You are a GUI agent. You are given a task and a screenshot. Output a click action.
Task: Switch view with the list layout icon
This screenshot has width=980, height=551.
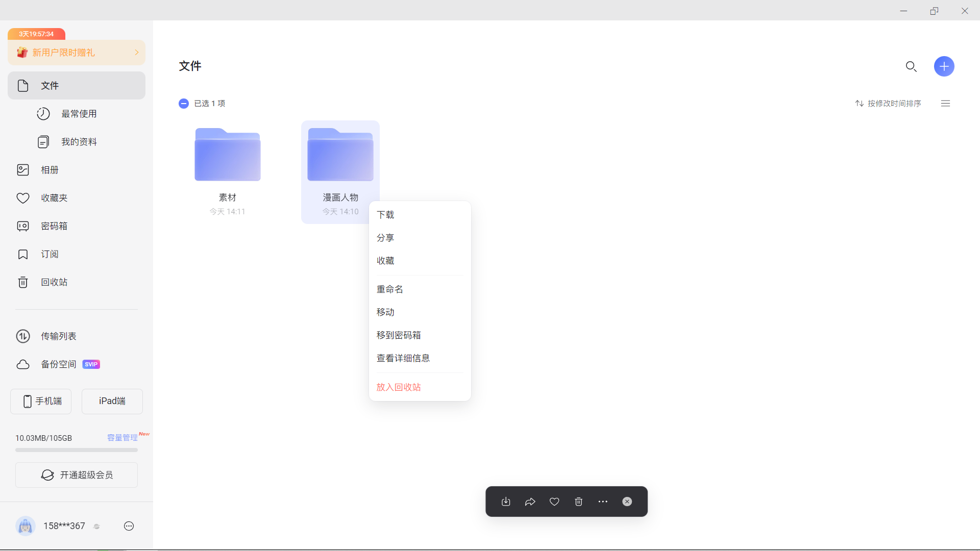[x=945, y=104]
